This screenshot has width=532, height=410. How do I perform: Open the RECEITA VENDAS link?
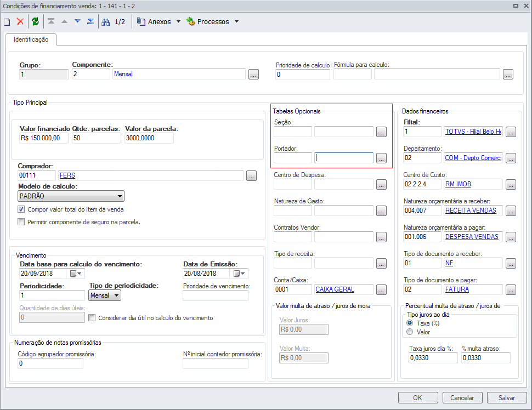coord(471,210)
